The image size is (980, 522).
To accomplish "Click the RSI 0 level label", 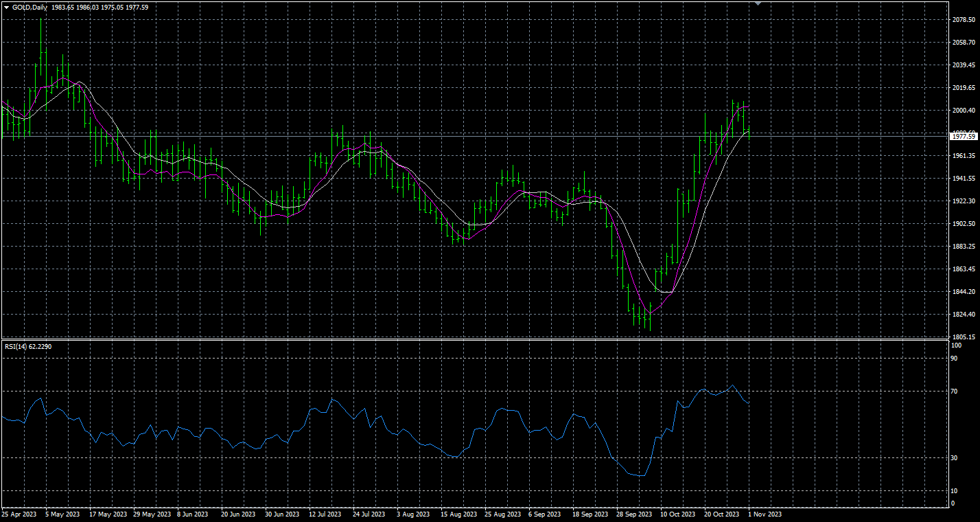I will [x=953, y=503].
